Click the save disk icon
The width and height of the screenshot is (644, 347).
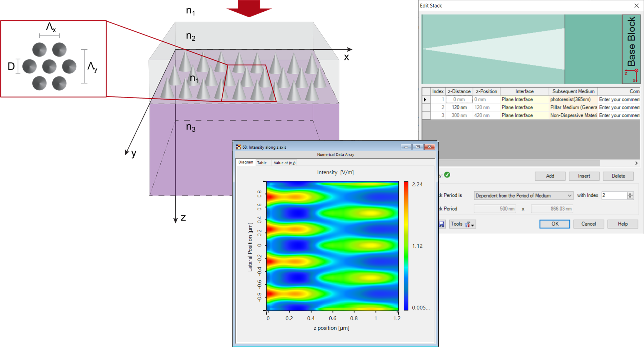tap(442, 224)
